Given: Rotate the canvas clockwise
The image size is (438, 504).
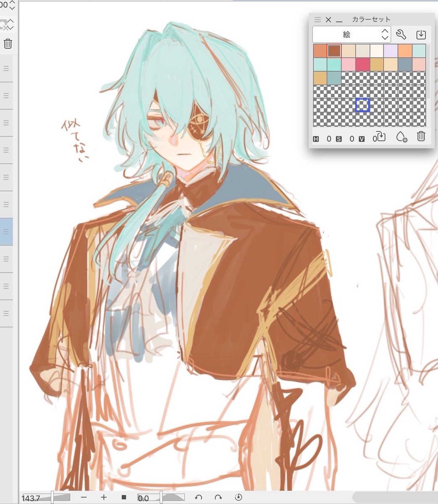Looking at the screenshot, I should tap(218, 498).
